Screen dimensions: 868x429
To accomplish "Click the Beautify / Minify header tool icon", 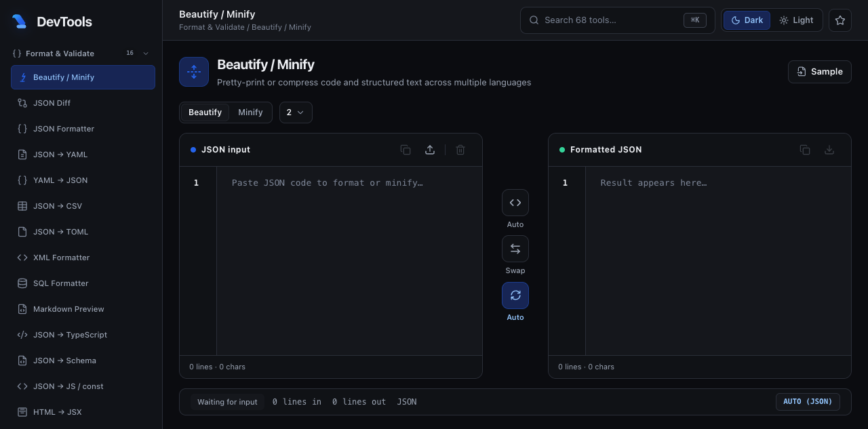I will click(x=194, y=72).
